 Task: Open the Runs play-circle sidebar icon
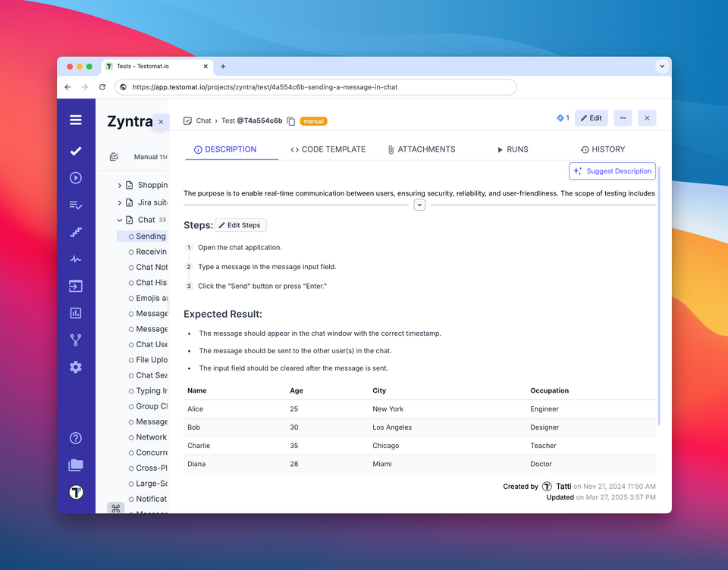[76, 178]
